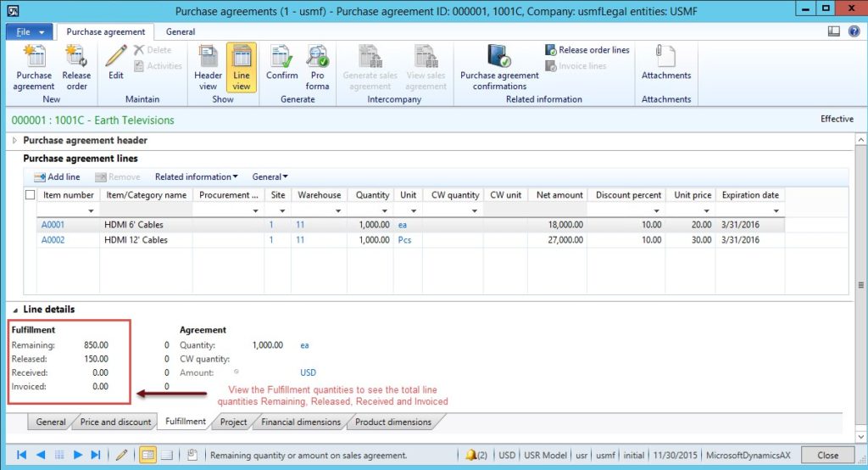Go to first record arrow

(21, 455)
